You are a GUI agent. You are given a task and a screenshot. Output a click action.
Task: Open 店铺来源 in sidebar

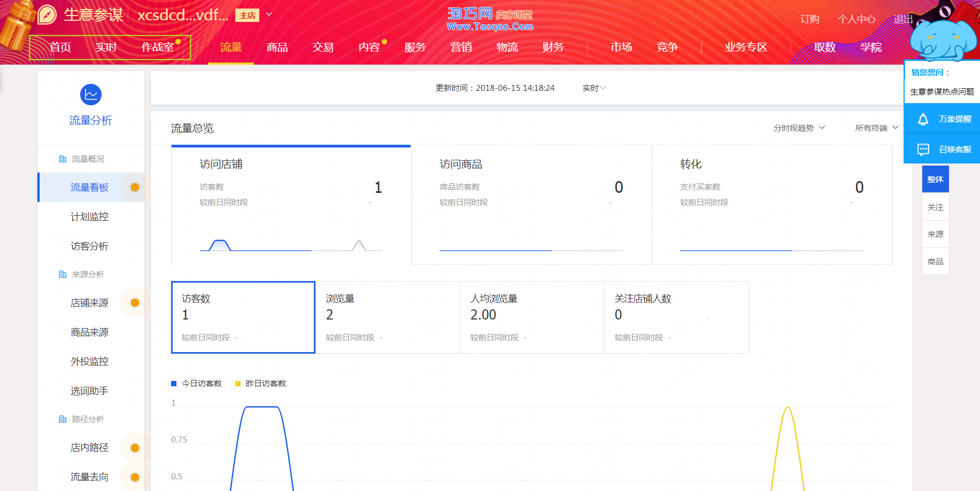pyautogui.click(x=90, y=303)
